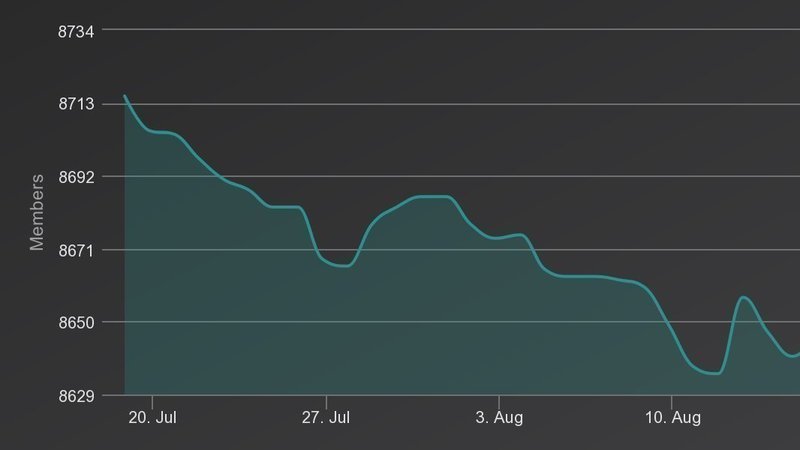Click the 8692 y-axis label

[x=76, y=177]
